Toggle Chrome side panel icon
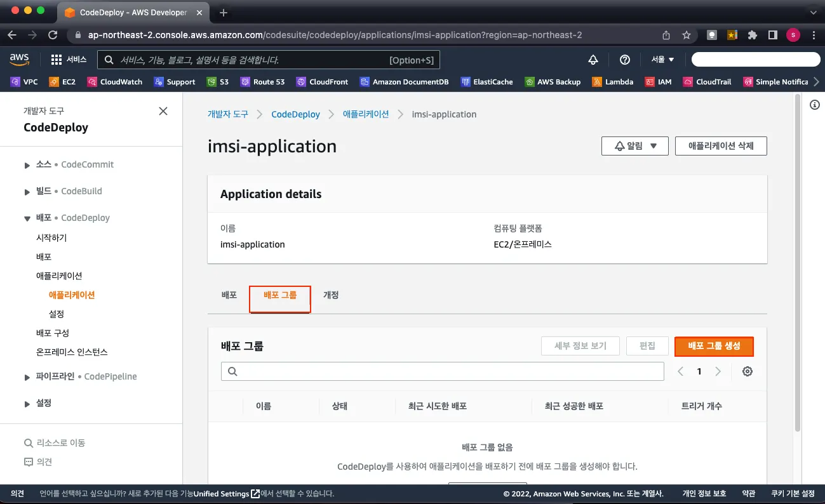The height and width of the screenshot is (504, 825). click(x=773, y=35)
